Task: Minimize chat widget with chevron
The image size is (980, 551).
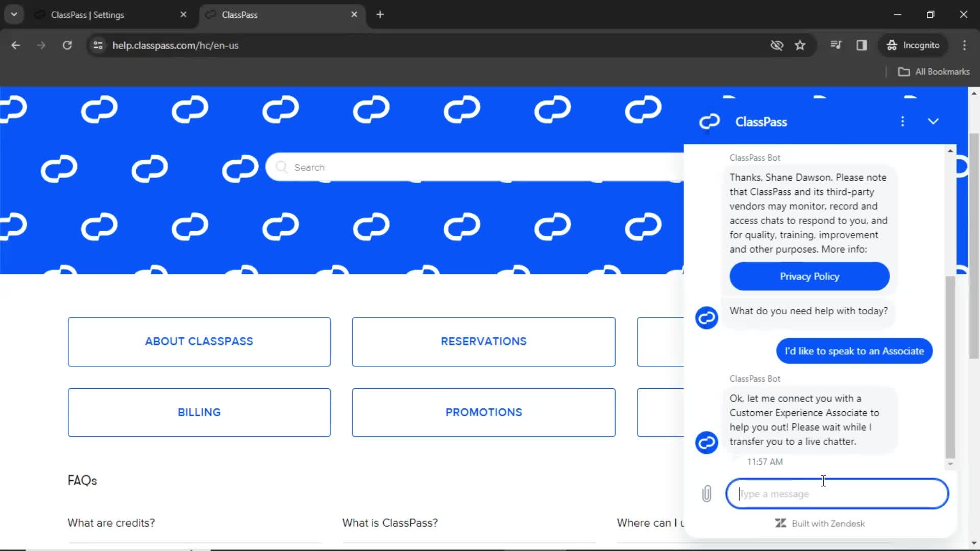Action: pos(933,121)
